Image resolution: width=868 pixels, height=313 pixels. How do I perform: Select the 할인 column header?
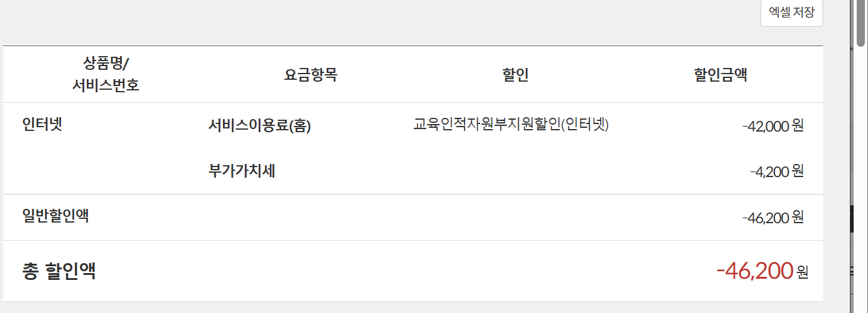515,75
